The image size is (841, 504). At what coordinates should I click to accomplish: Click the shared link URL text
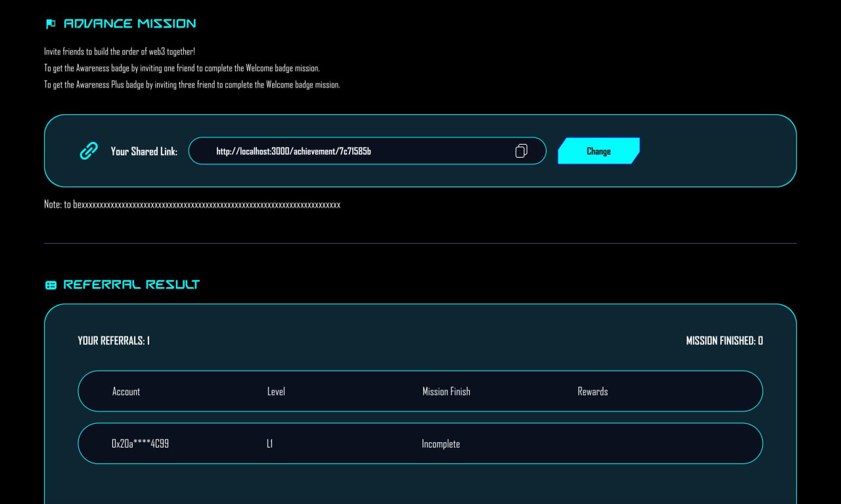[294, 151]
